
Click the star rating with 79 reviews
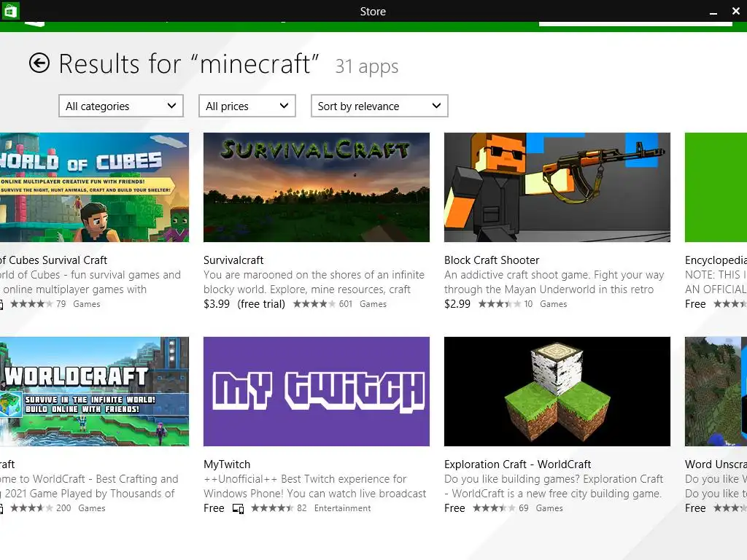click(x=31, y=304)
